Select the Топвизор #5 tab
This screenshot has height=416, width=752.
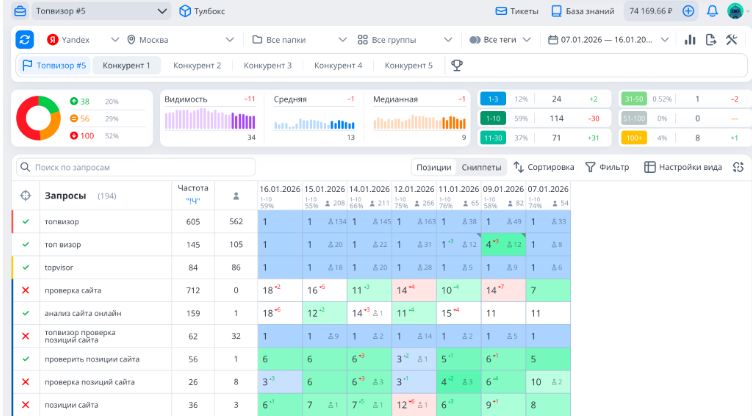[x=54, y=65]
